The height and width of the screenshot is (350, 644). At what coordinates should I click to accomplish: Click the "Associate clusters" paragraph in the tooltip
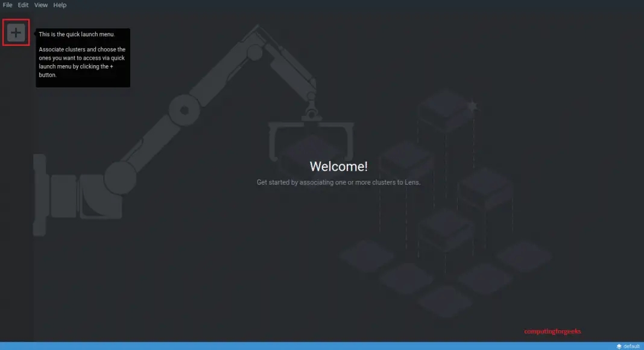point(82,62)
